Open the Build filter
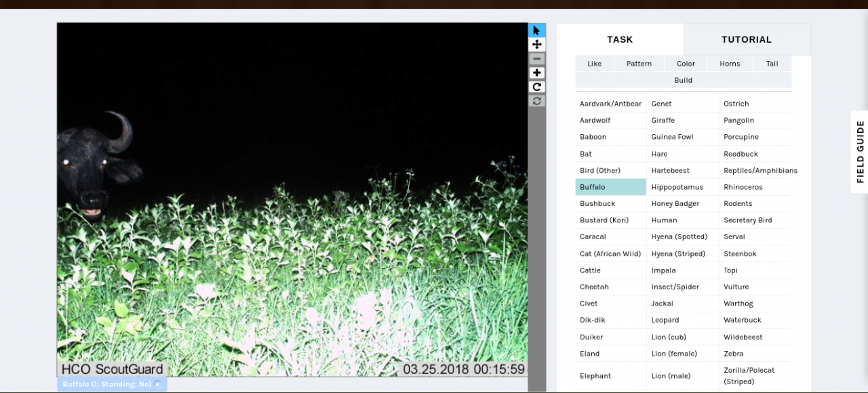This screenshot has height=393, width=868. click(683, 80)
